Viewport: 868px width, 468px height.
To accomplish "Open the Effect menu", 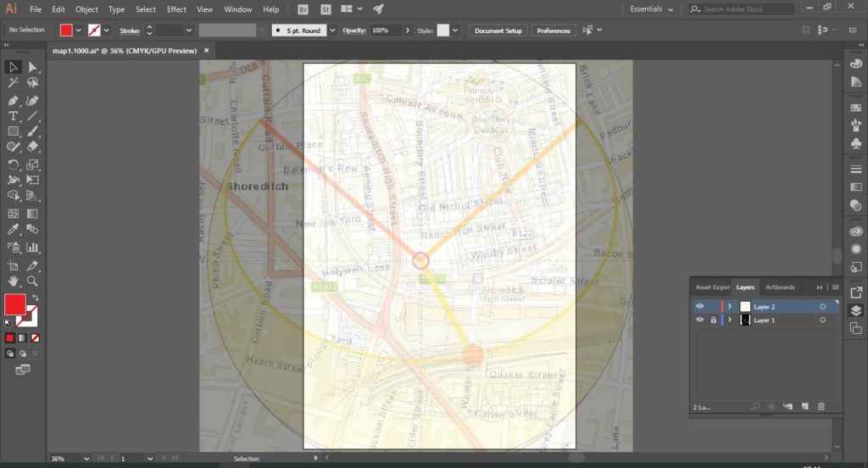I will (x=176, y=9).
